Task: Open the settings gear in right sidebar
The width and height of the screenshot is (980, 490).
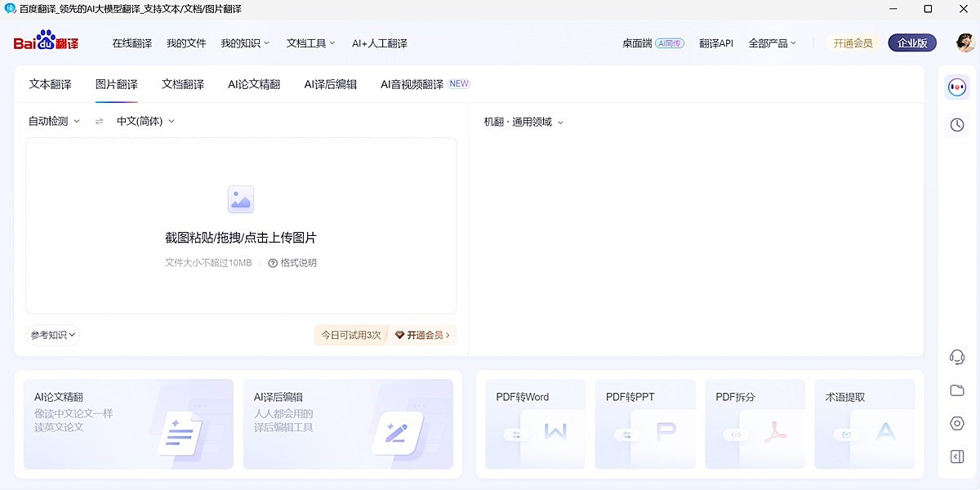Action: coord(956,423)
